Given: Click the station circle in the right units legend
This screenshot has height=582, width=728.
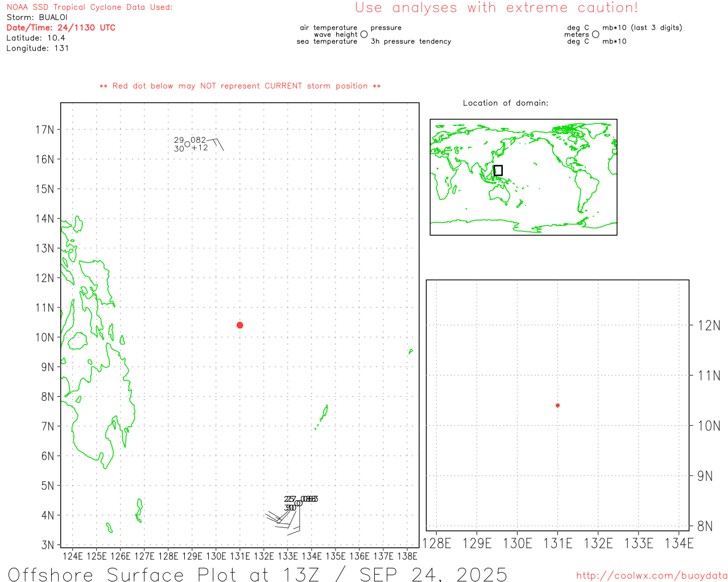Looking at the screenshot, I should tap(595, 35).
